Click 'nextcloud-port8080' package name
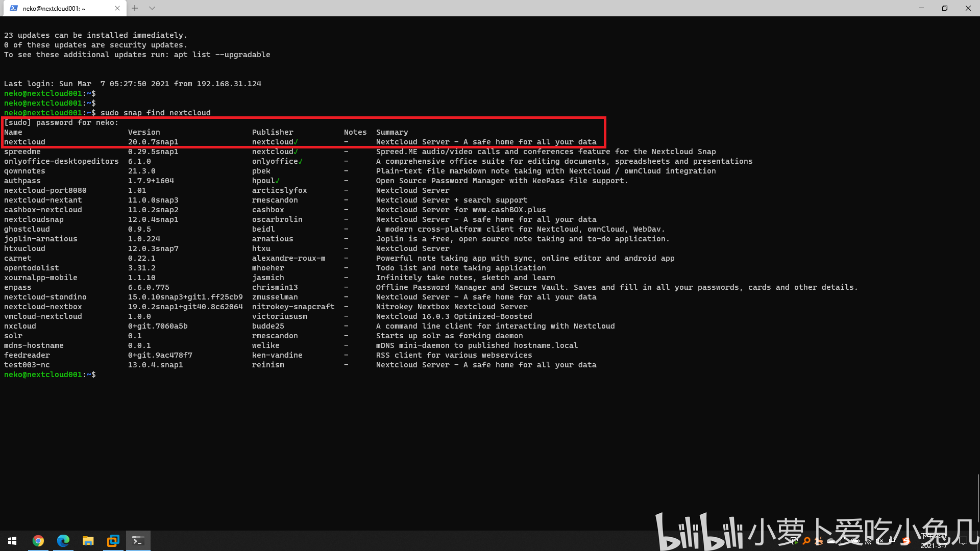Image resolution: width=980 pixels, height=551 pixels. tap(45, 190)
